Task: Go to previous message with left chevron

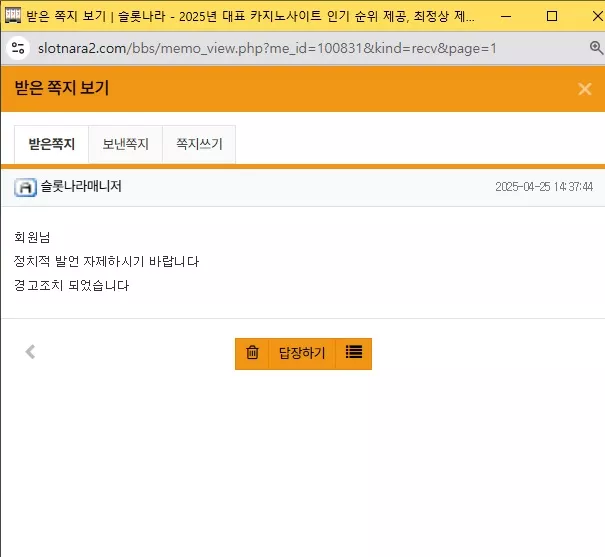Action: (30, 352)
